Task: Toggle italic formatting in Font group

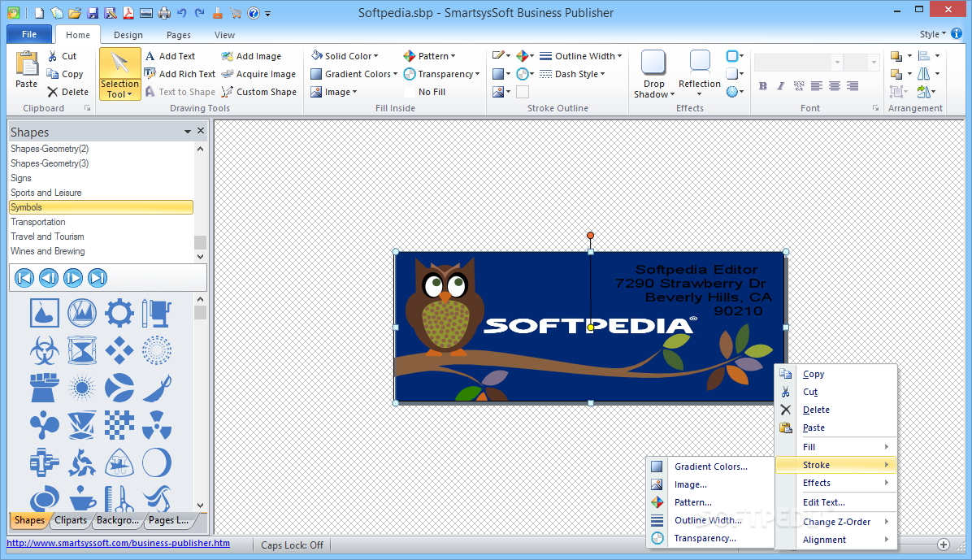Action: coord(780,86)
